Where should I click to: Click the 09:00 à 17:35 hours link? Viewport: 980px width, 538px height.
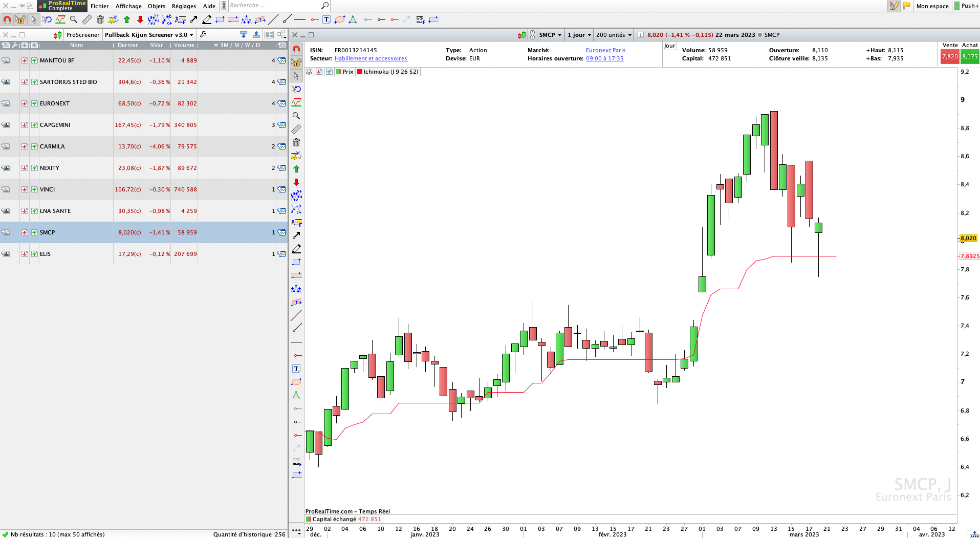coord(605,58)
